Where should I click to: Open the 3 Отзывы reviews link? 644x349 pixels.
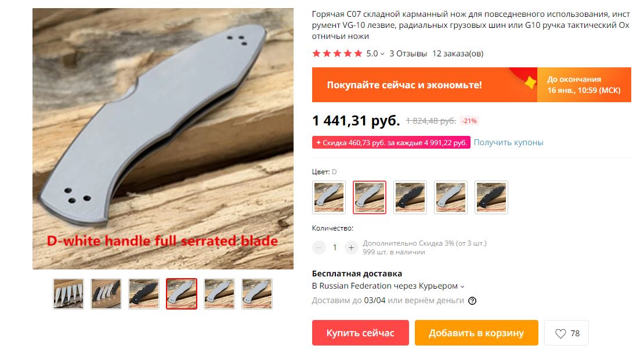408,53
